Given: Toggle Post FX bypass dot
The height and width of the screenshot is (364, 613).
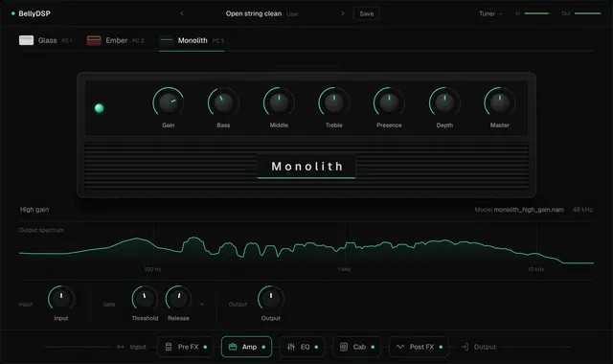Looking at the screenshot, I should coord(441,347).
